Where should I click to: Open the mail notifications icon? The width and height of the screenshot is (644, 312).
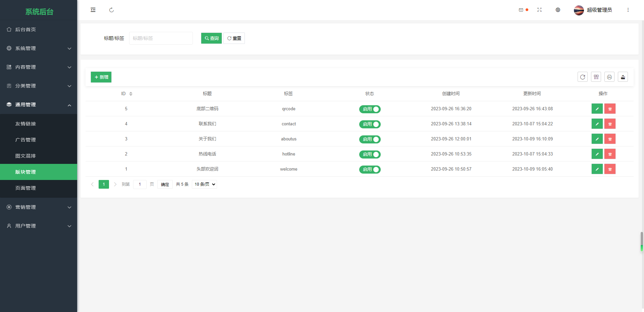(x=521, y=10)
